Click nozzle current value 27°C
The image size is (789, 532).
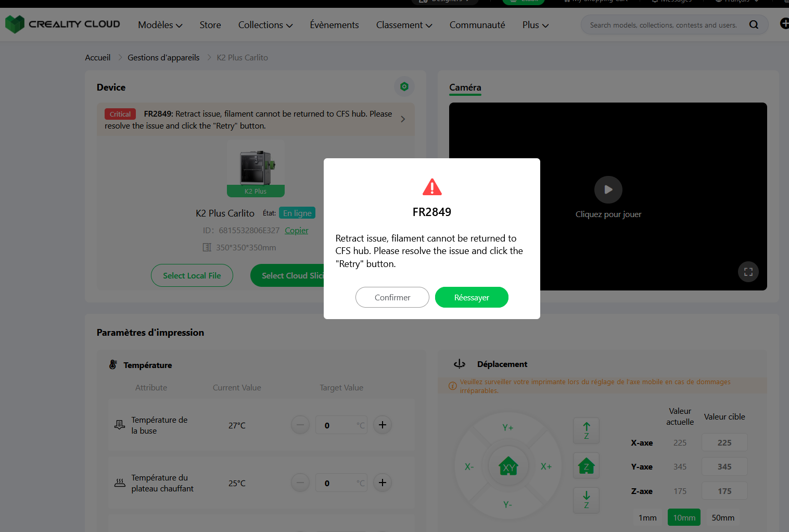point(237,425)
